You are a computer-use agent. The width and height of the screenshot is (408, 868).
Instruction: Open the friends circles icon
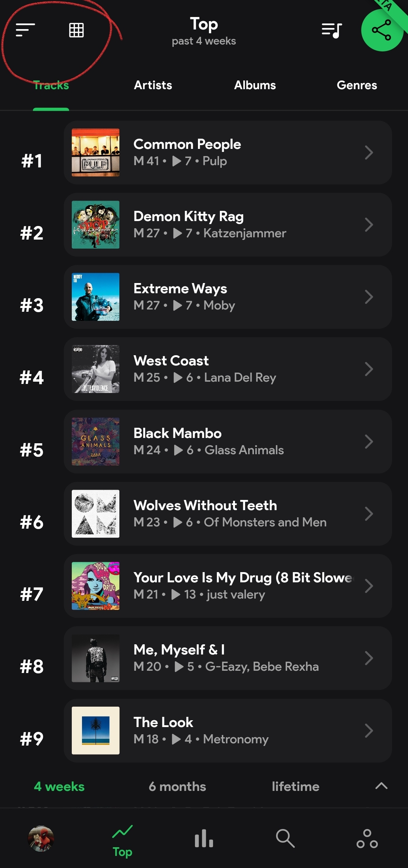tap(367, 839)
